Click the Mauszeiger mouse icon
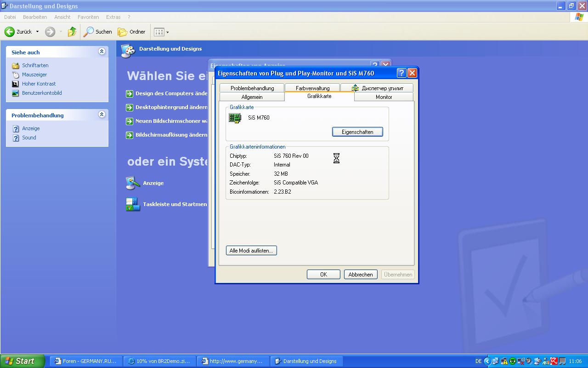The height and width of the screenshot is (368, 588). coord(16,75)
